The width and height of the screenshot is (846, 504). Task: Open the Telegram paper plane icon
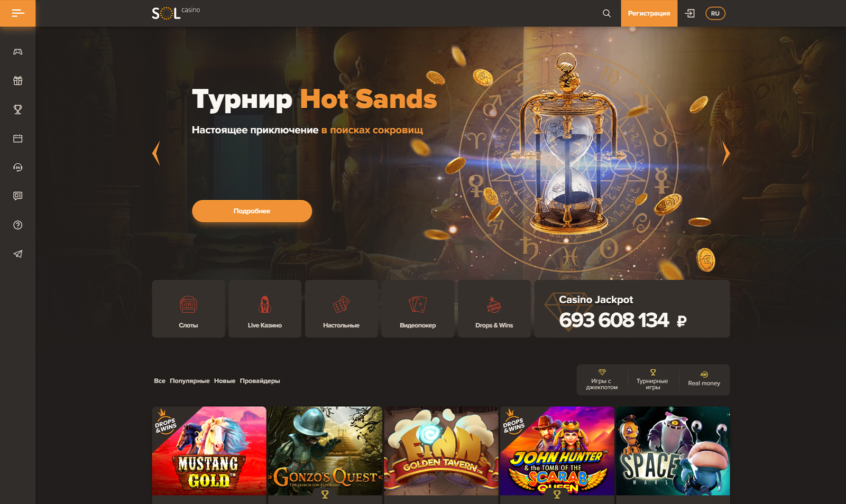[x=17, y=254]
